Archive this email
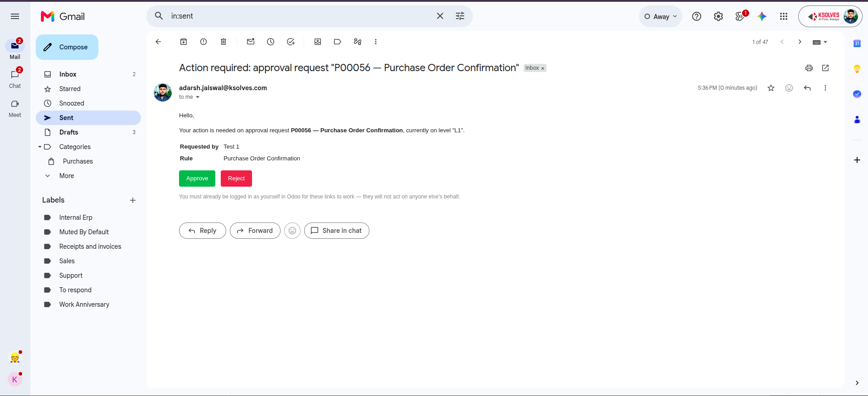 pos(184,42)
